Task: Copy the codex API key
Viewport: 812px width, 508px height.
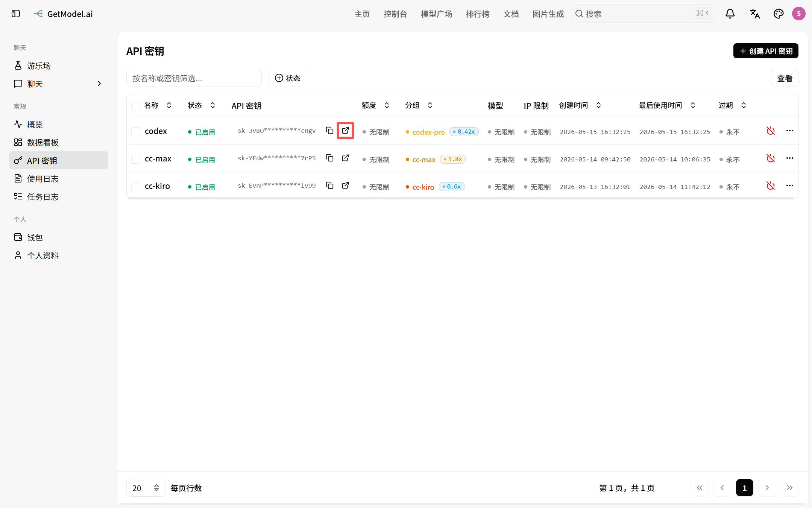Action: [x=329, y=131]
